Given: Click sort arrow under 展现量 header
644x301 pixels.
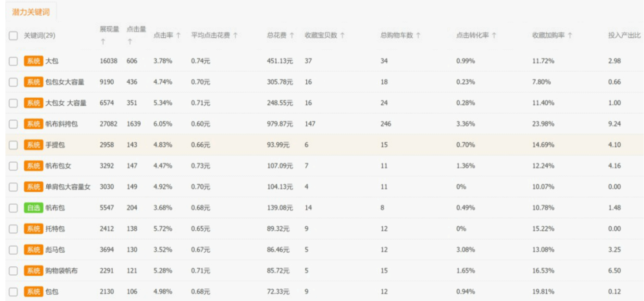Looking at the screenshot, I should 103,42.
